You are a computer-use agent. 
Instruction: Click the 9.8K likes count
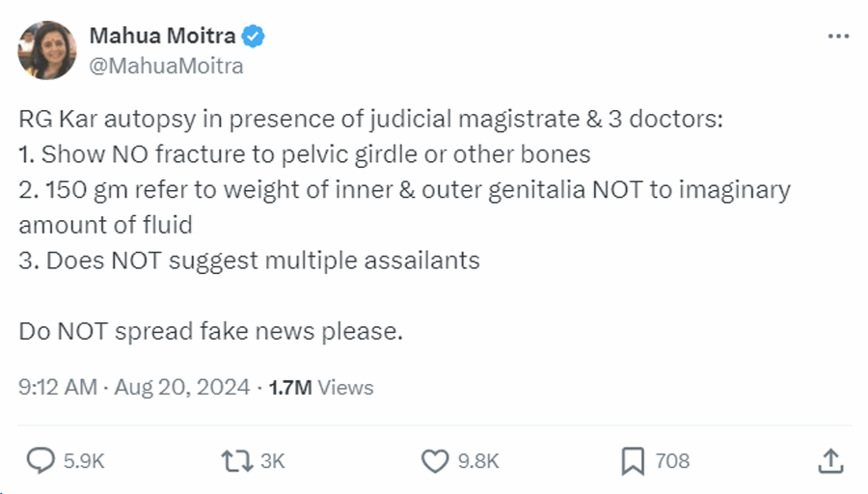coord(477,461)
